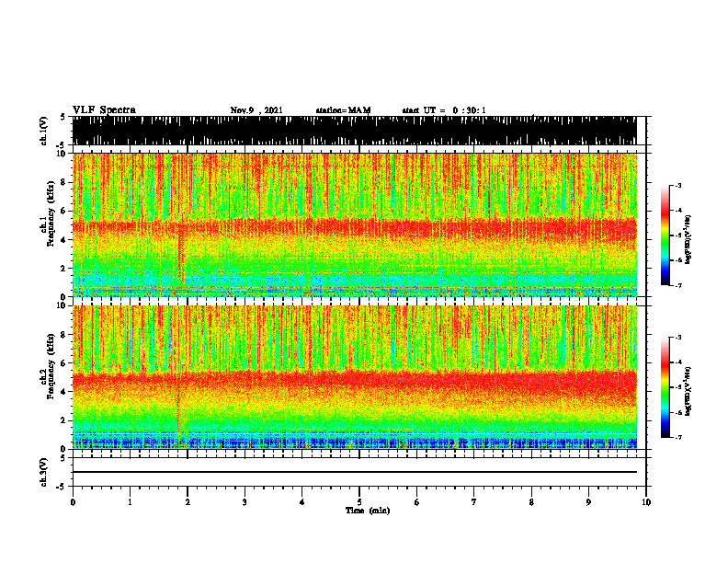Click the "-7" label on ch.2 colorbar
This screenshot has width=728, height=563.
(677, 437)
